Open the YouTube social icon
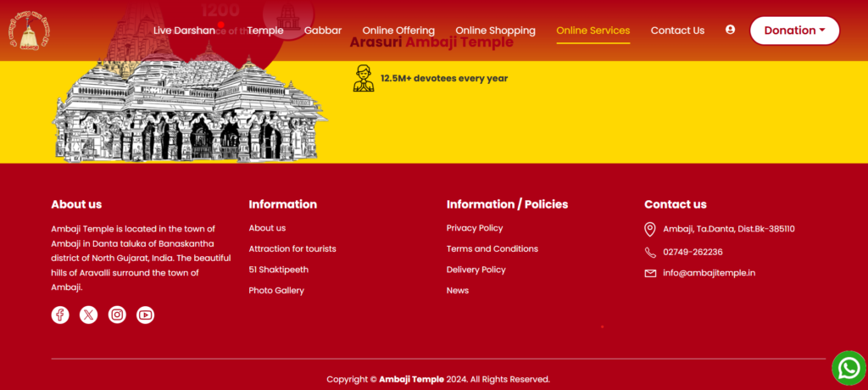Screen dimensions: 868x390 145,315
